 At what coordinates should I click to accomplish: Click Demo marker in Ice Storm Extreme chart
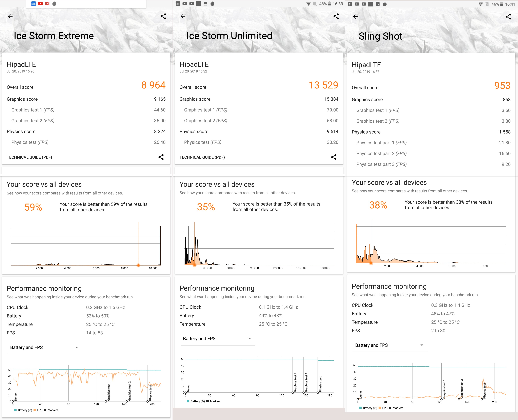[x=13, y=401]
